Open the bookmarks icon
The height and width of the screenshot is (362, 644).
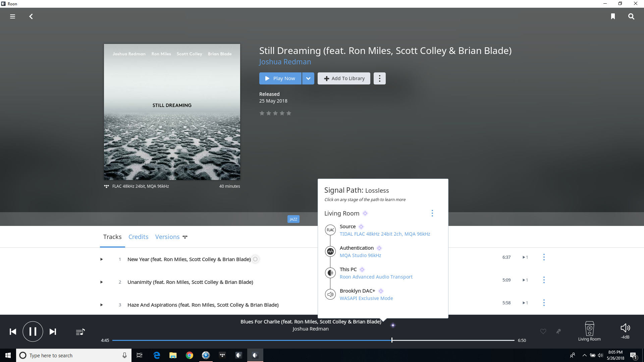pos(613,16)
